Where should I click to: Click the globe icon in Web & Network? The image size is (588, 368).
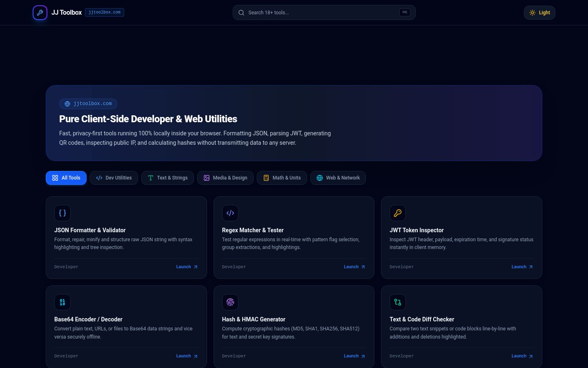click(320, 178)
